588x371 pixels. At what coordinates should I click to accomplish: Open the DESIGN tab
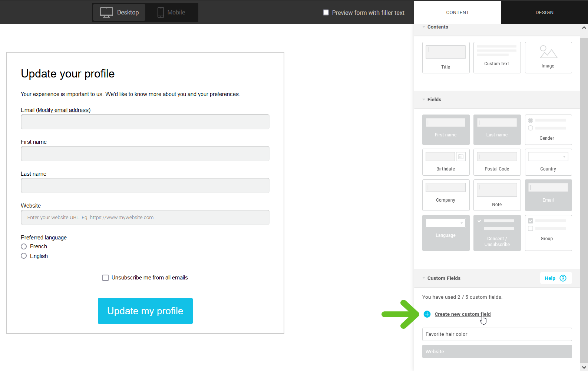point(544,12)
